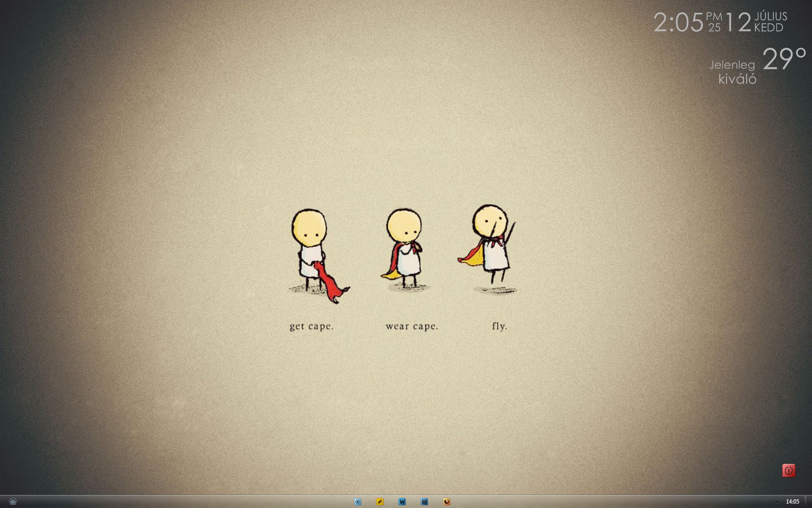Viewport: 812px width, 508px height.
Task: Click the 29° temperature widget
Action: (x=784, y=59)
